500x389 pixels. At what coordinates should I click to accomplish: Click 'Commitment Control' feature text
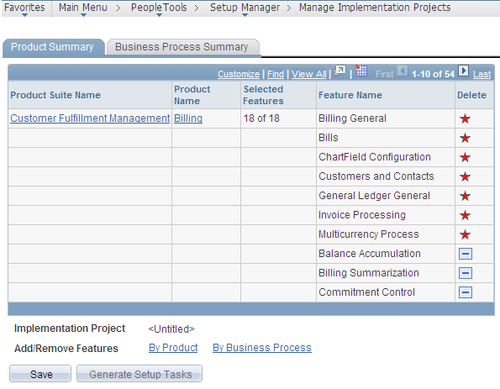[367, 292]
